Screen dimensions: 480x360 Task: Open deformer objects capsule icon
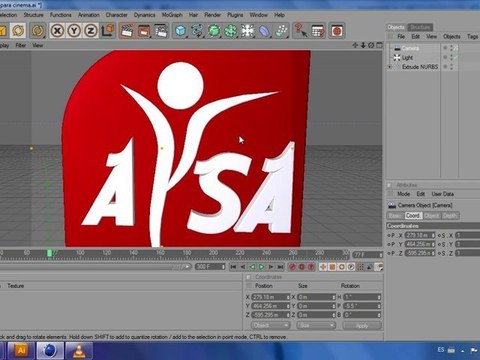pos(265,31)
